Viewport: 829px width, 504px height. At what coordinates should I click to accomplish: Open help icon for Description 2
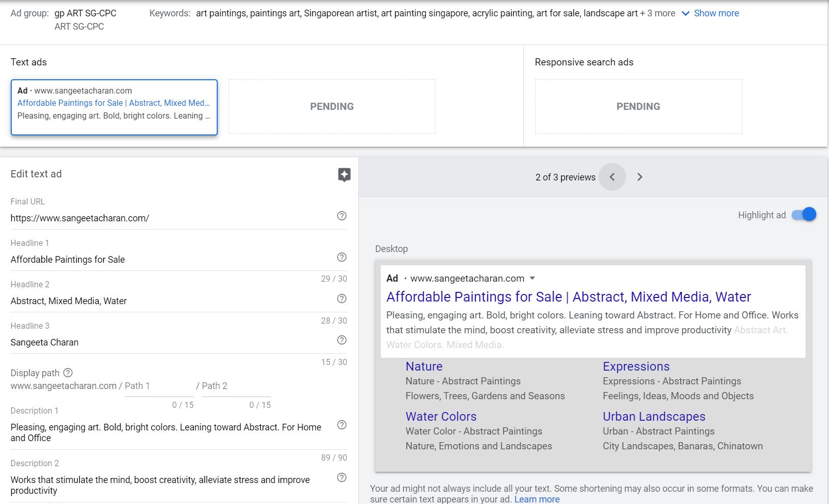tap(342, 477)
